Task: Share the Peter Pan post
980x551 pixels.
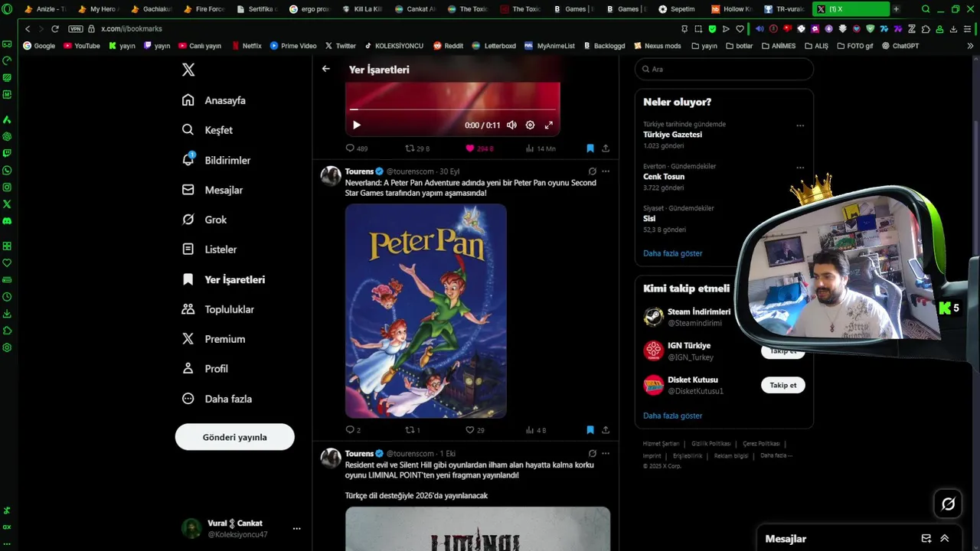Action: 606,430
